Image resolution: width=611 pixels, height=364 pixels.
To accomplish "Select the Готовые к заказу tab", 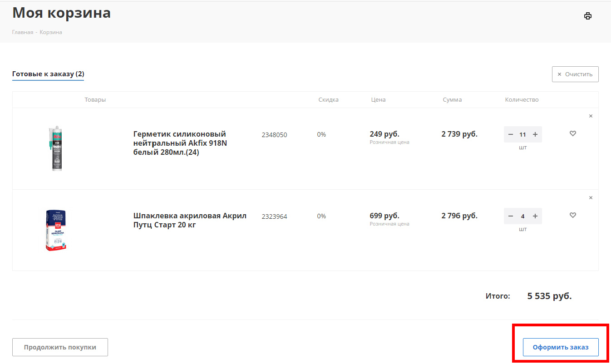I will tap(48, 74).
